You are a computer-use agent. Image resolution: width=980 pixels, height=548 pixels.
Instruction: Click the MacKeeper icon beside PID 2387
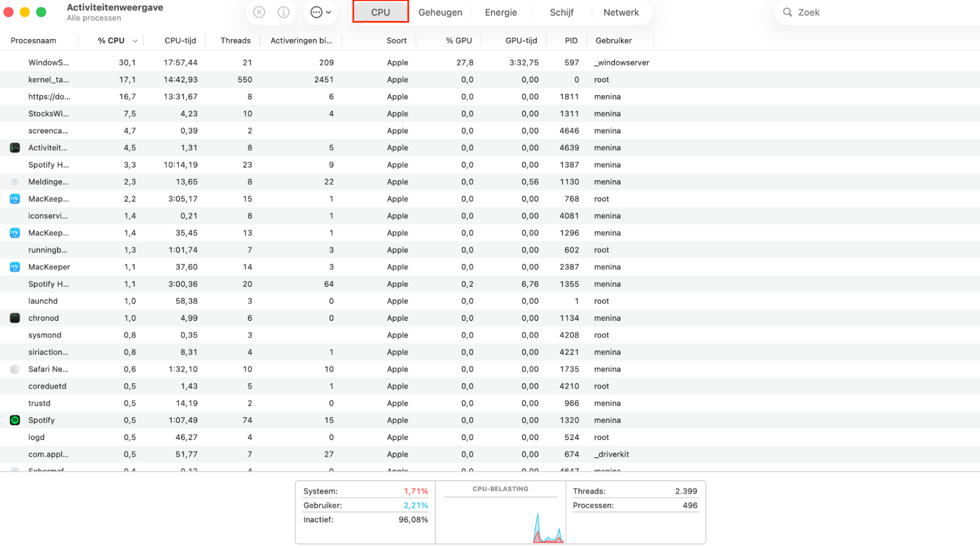(x=14, y=266)
